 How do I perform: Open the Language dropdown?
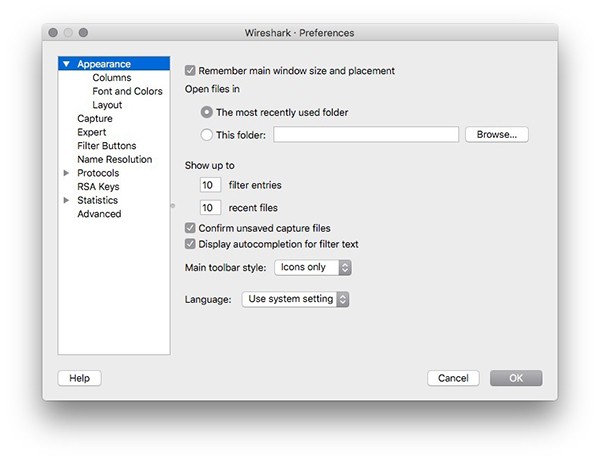pos(295,299)
